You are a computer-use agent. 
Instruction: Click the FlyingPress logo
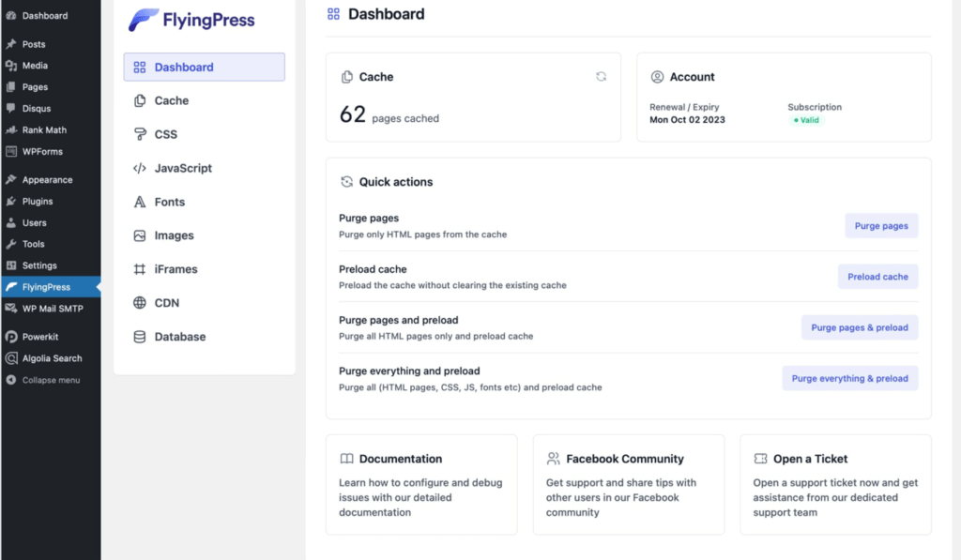click(x=191, y=20)
